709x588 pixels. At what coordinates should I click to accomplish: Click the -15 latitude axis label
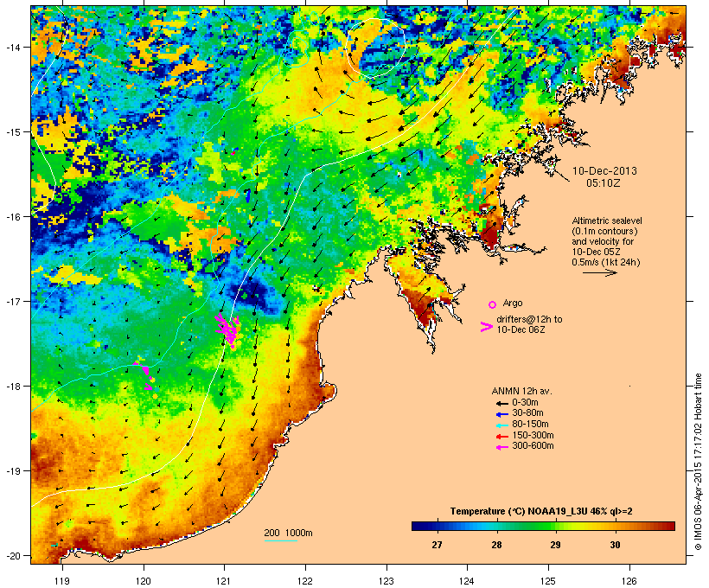(x=12, y=132)
